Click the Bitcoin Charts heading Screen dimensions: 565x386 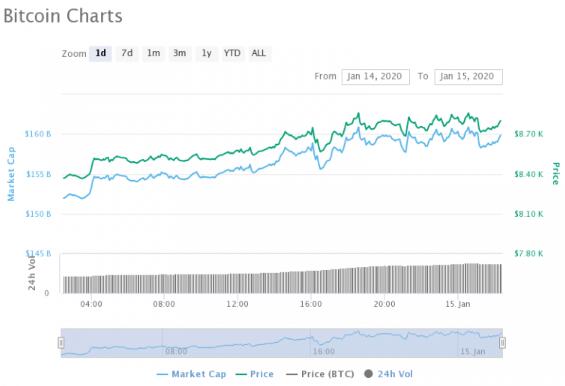(63, 16)
